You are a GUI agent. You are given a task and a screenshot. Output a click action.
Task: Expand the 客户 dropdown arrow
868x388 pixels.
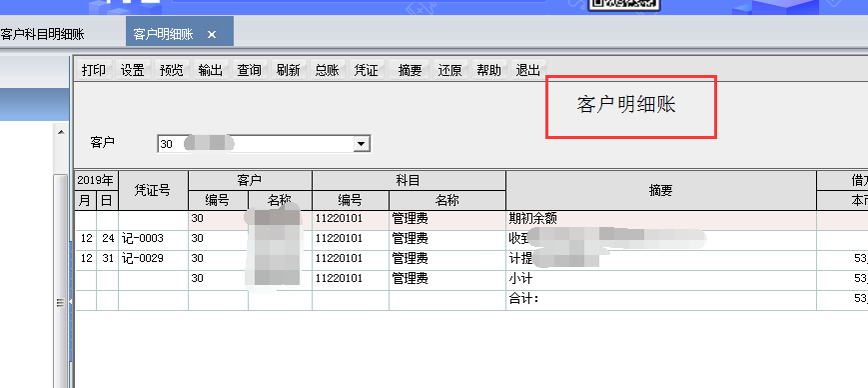362,144
